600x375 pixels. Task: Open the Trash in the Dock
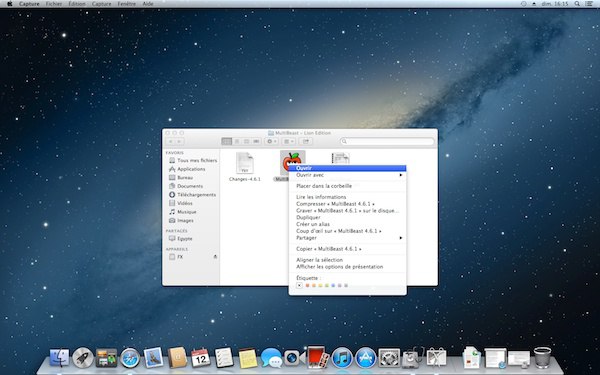542,357
